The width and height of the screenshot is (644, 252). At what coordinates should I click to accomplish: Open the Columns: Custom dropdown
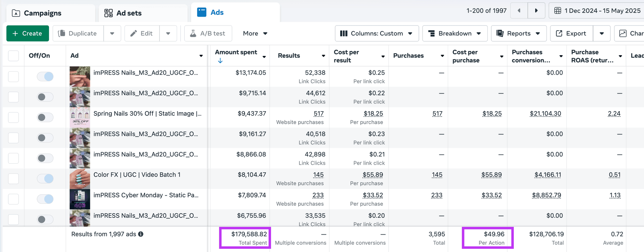coord(377,33)
